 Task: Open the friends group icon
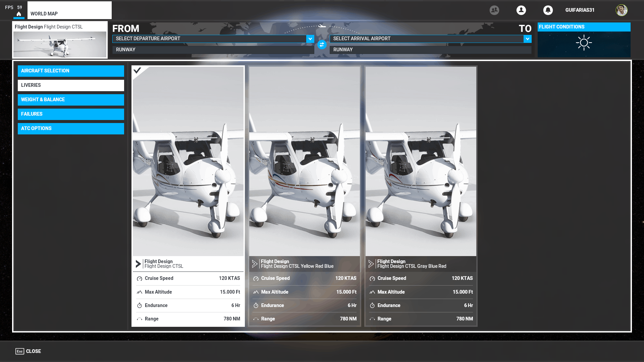tap(494, 10)
